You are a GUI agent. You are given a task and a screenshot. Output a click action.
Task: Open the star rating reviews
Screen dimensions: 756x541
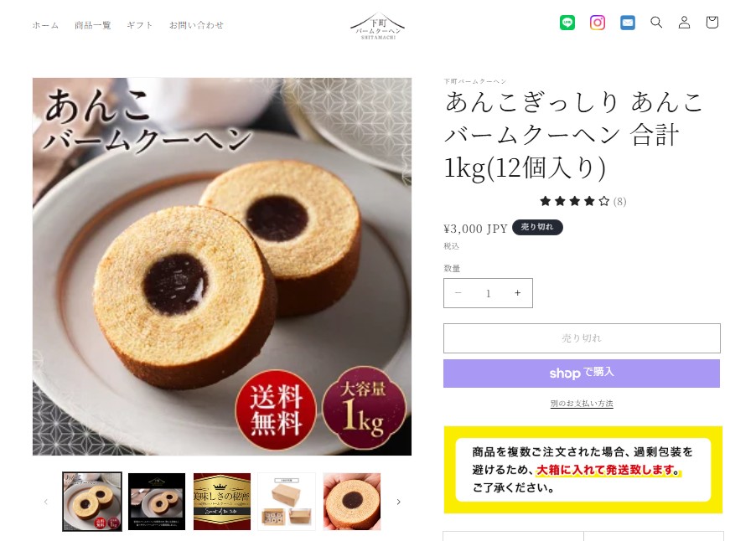tap(583, 201)
